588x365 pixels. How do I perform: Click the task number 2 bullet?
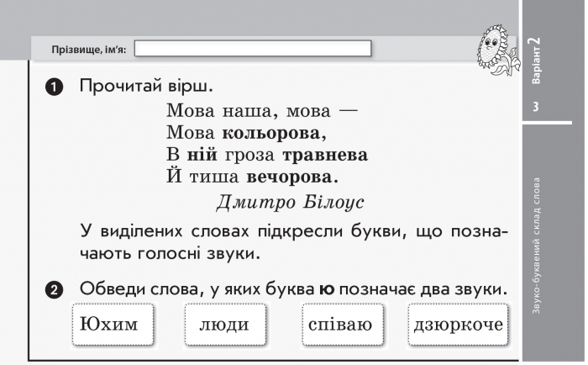(x=55, y=290)
